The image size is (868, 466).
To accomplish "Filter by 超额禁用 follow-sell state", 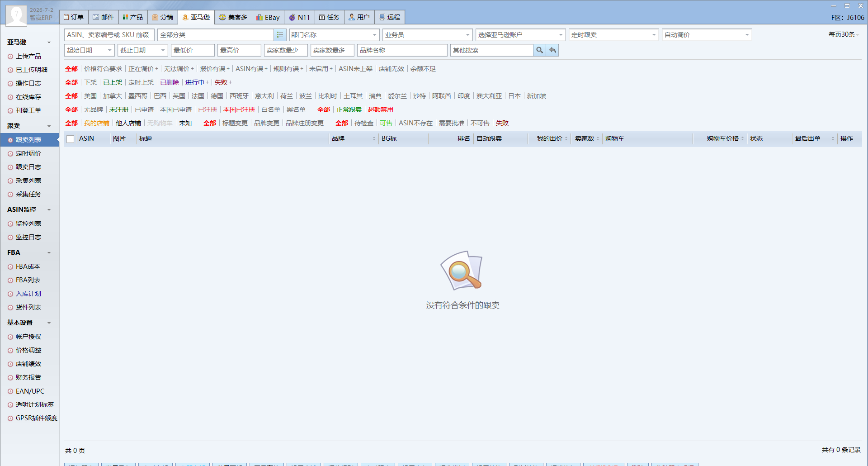I will pos(381,109).
